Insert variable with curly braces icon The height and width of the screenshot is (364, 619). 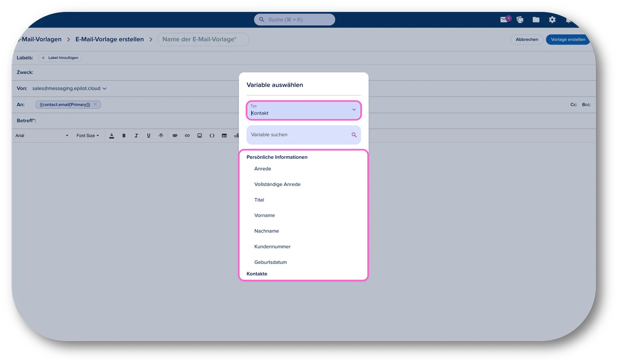point(212,136)
